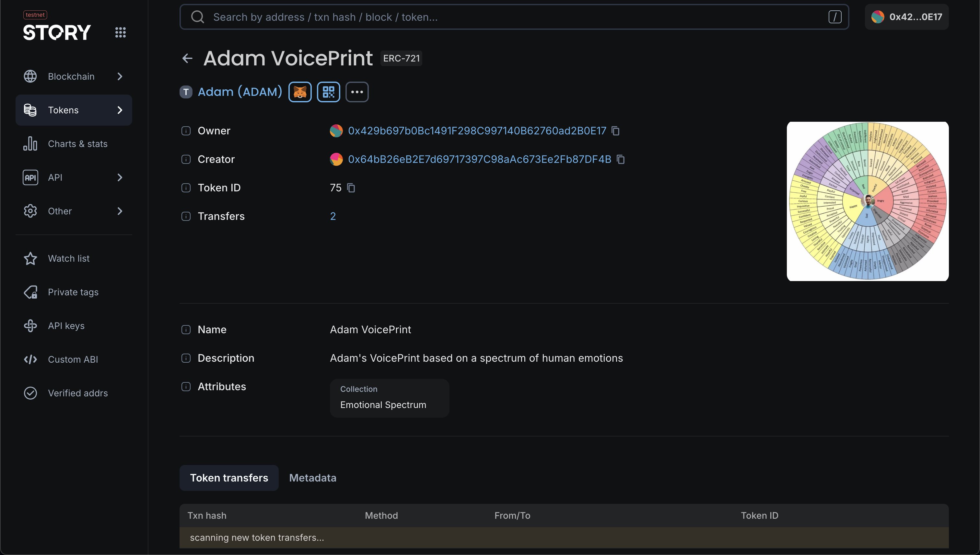Screen dimensions: 980x555
Task: Open Watch list in sidebar
Action: pos(69,258)
